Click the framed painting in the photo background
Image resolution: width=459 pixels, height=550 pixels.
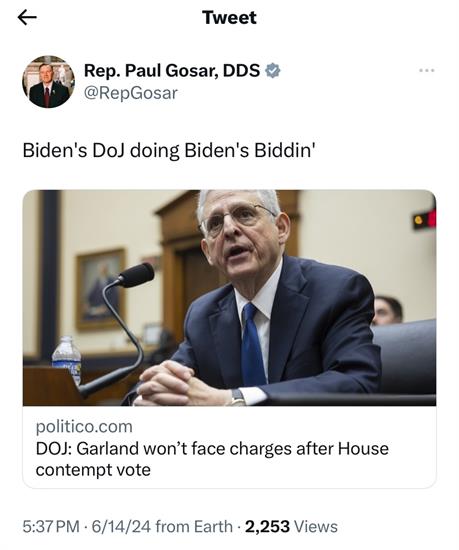point(101,290)
